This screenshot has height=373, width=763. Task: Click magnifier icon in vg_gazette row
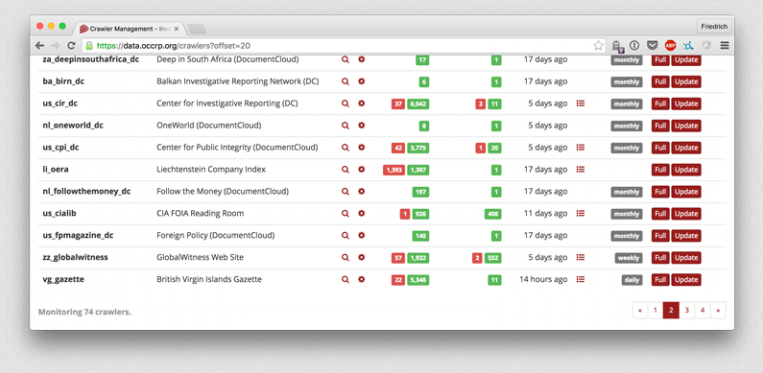point(345,279)
